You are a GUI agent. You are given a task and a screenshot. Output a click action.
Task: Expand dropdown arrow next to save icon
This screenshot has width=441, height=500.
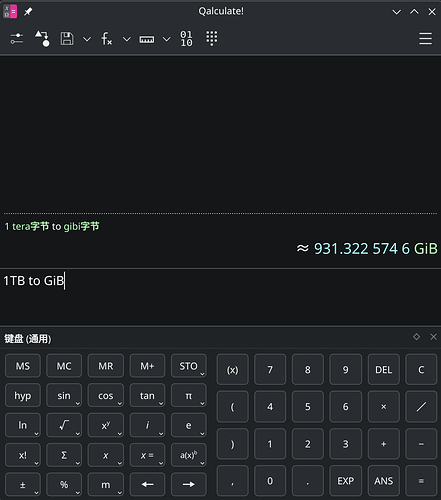tap(87, 39)
